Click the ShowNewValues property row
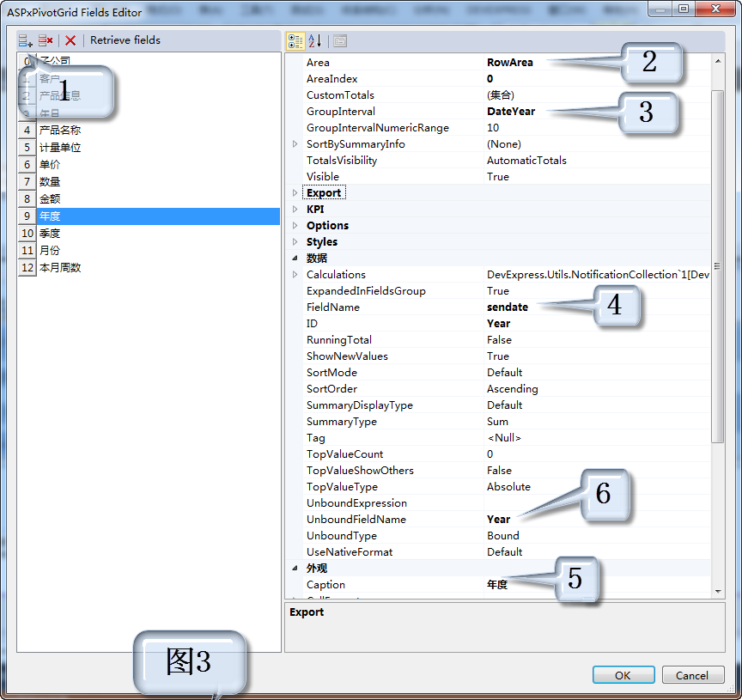The image size is (742, 700). [x=507, y=356]
